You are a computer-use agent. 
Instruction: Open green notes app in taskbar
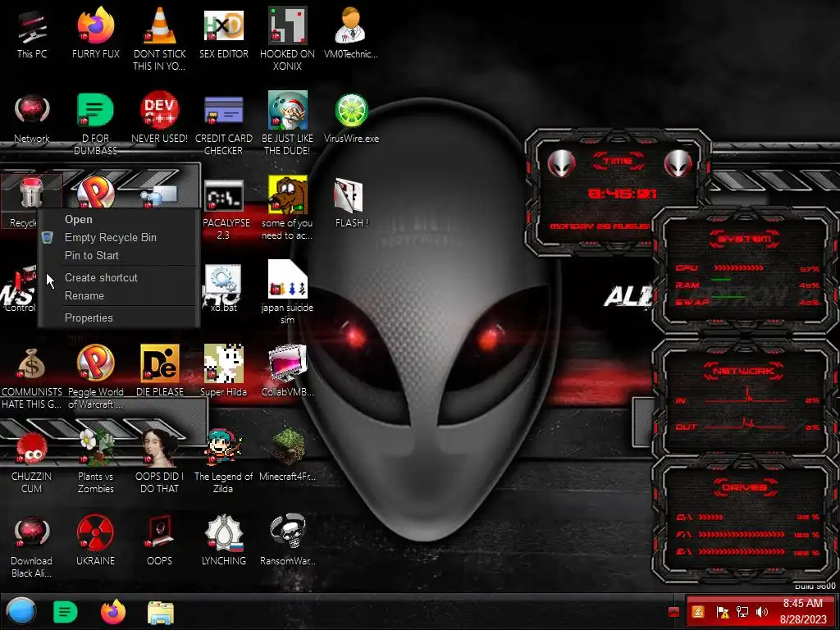(66, 612)
